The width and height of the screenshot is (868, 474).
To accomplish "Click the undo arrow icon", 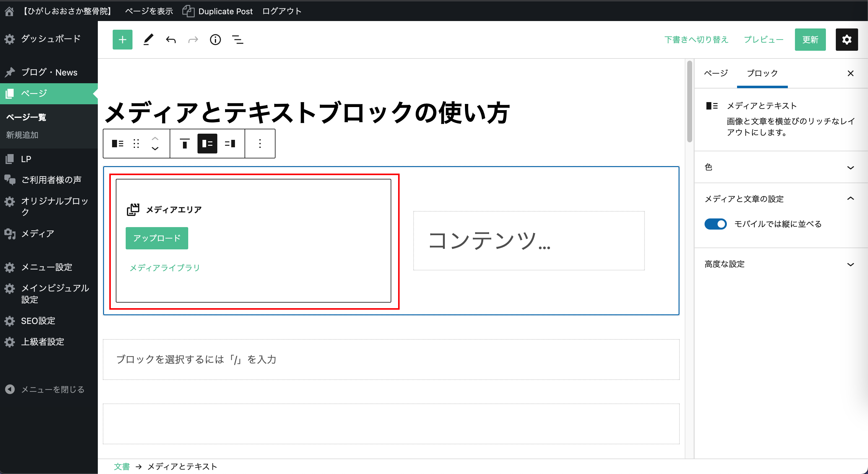I will coord(171,40).
